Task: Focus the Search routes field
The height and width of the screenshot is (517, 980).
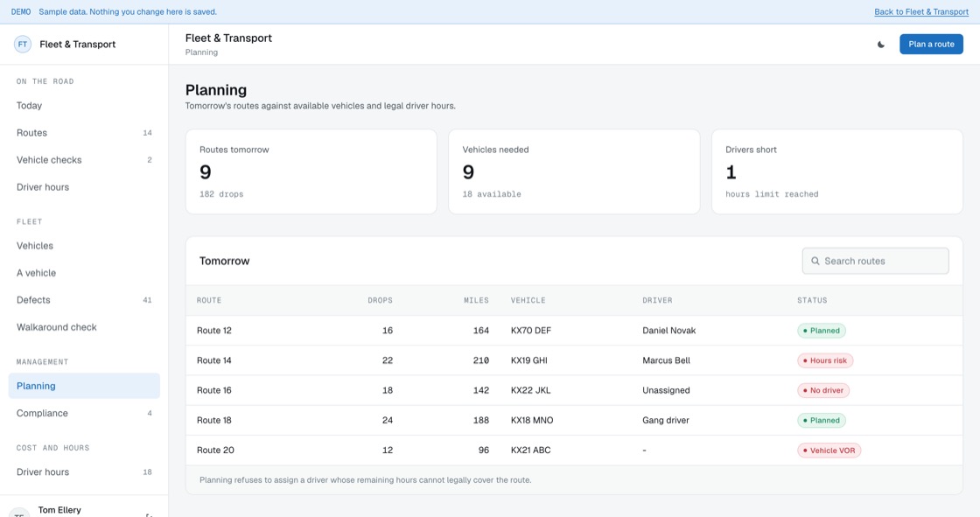Action: 875,261
